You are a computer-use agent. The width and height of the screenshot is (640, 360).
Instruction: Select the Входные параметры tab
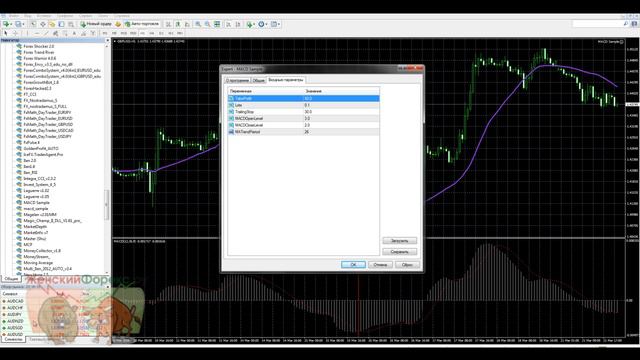[286, 80]
